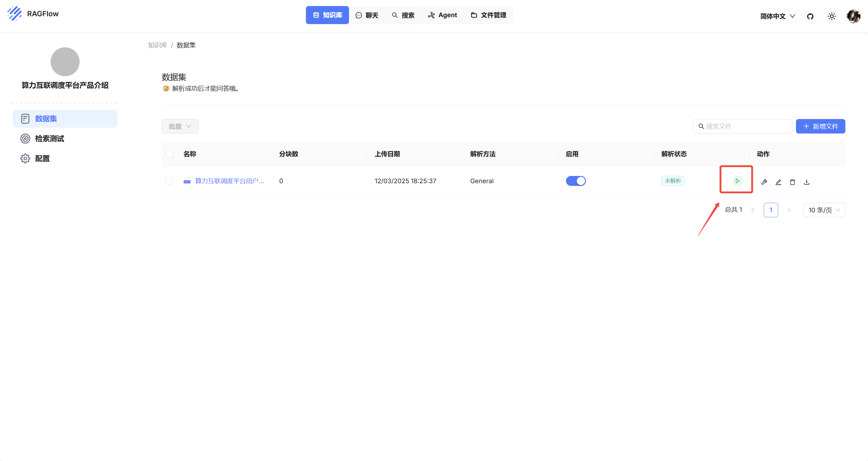Open the 文件管理 tab

(488, 15)
